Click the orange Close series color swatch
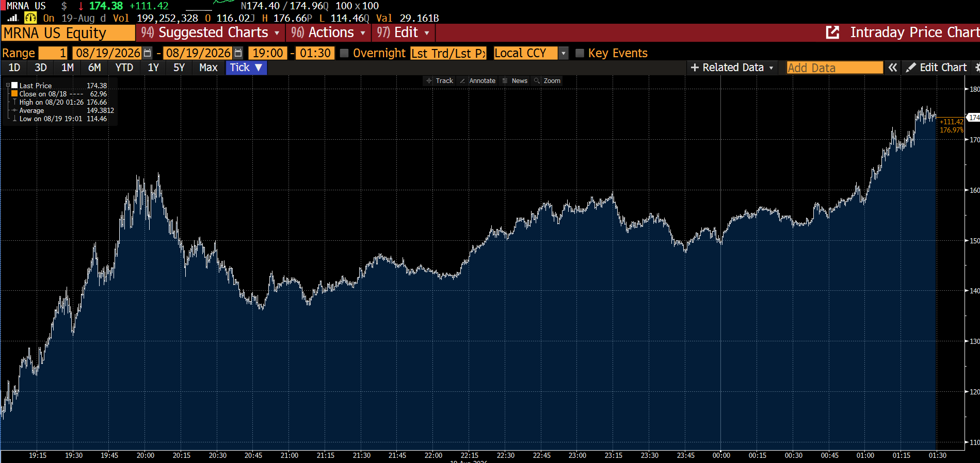Image resolution: width=980 pixels, height=463 pixels. [x=14, y=94]
